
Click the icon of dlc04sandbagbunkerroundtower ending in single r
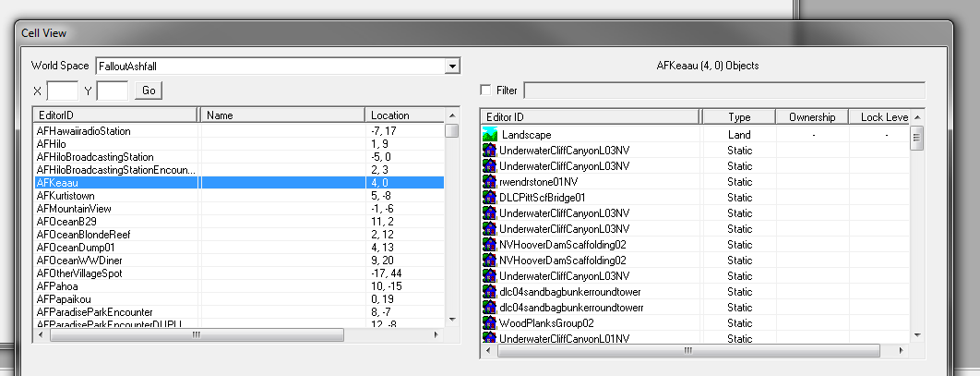[490, 292]
